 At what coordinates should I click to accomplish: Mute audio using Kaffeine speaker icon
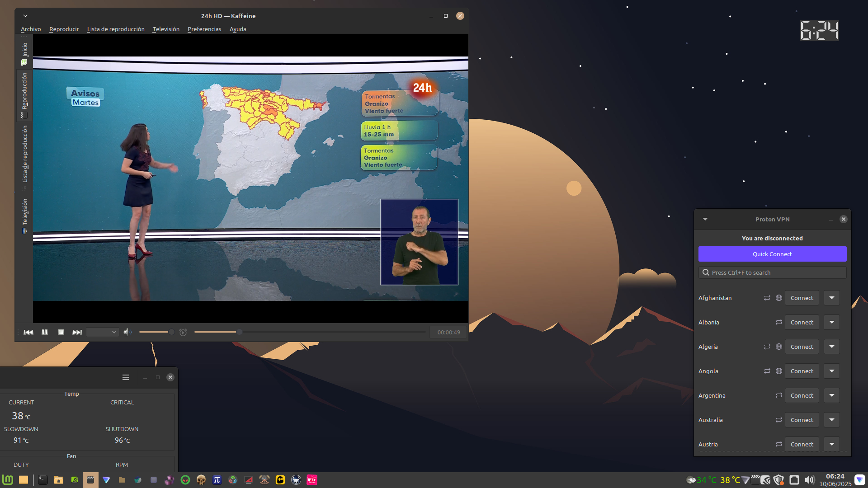(128, 332)
